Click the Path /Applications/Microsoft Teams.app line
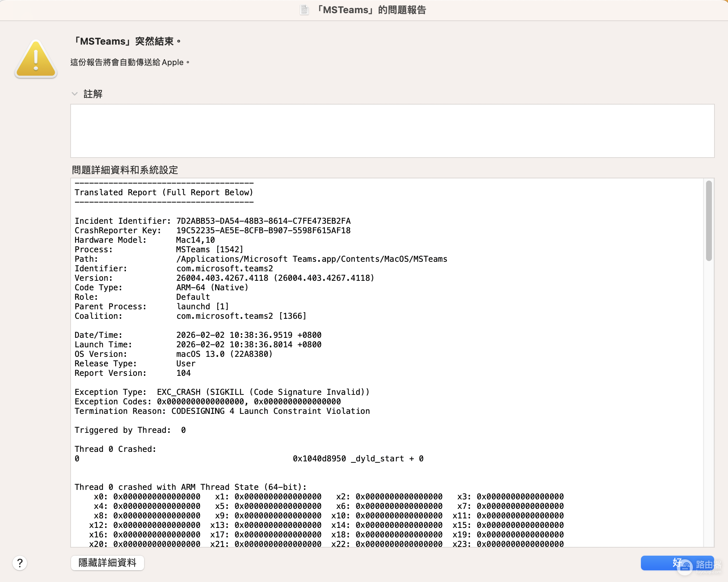Viewport: 728px width, 582px height. [x=261, y=259]
